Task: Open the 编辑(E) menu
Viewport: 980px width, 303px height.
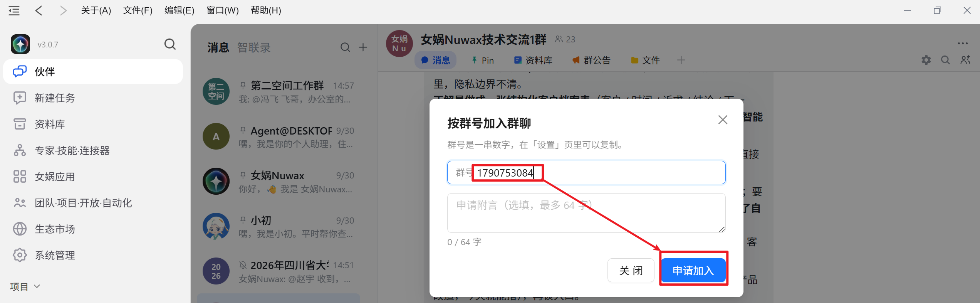Action: [179, 10]
